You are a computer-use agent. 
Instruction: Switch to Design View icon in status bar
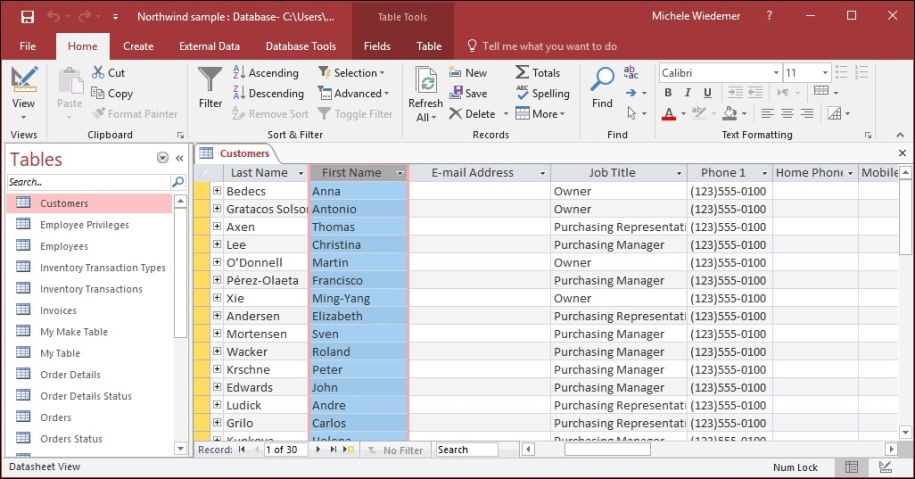885,467
